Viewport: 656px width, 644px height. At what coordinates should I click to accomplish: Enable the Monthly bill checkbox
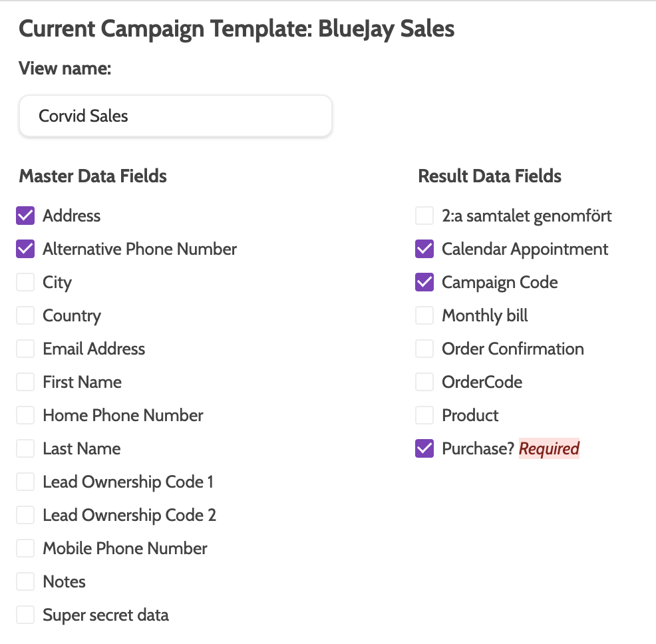[424, 315]
